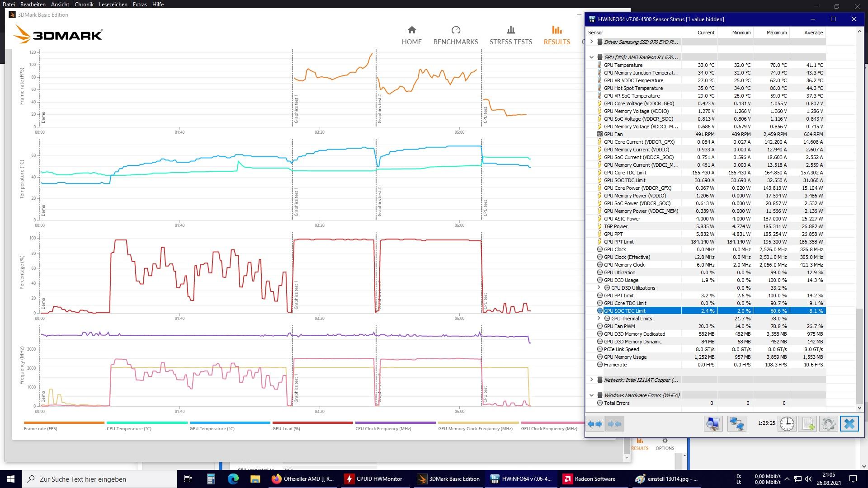
Task: Show hidden tray icons chevron
Action: click(787, 479)
